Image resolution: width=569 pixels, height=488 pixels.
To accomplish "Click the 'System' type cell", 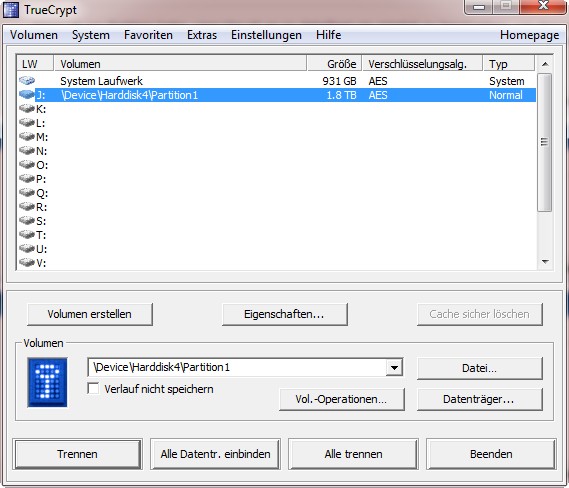I will tap(507, 81).
